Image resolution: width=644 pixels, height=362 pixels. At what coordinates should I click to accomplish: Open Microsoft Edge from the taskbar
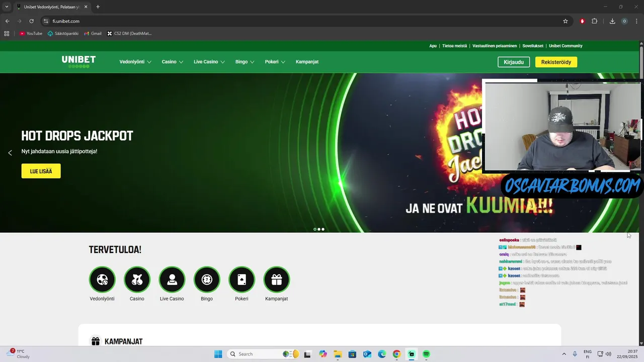[x=382, y=354]
